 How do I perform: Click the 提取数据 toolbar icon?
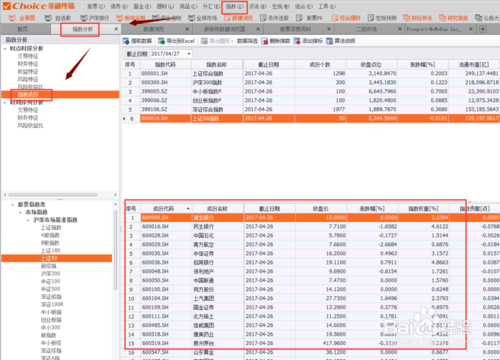click(x=126, y=41)
